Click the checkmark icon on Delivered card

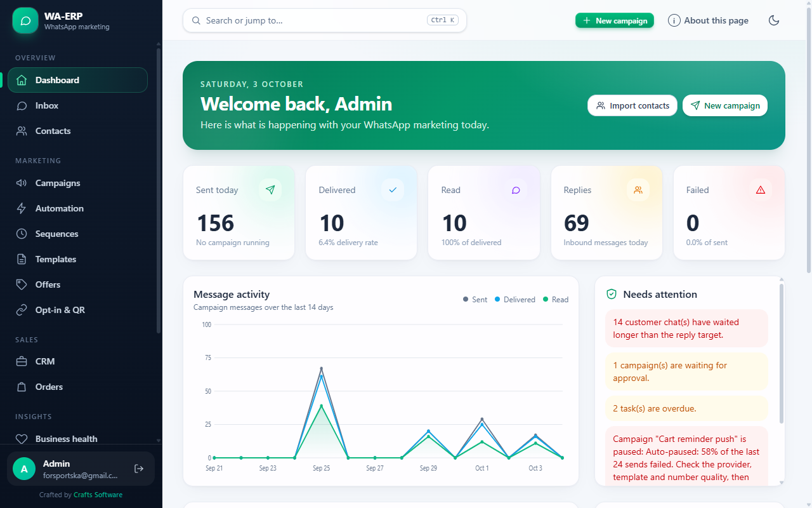(393, 190)
